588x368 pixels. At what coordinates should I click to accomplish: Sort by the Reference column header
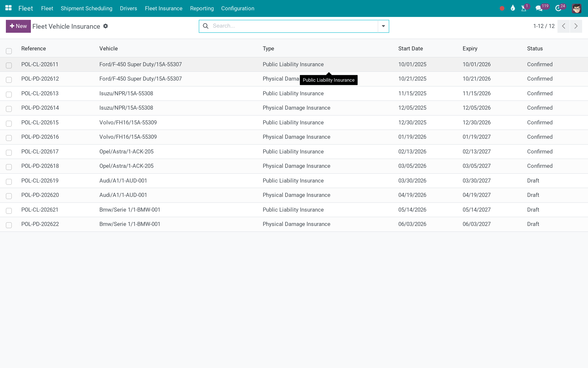[33, 48]
